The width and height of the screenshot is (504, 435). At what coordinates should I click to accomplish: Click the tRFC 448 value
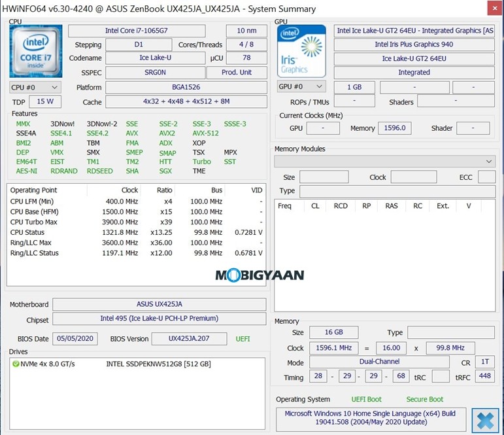[484, 375]
